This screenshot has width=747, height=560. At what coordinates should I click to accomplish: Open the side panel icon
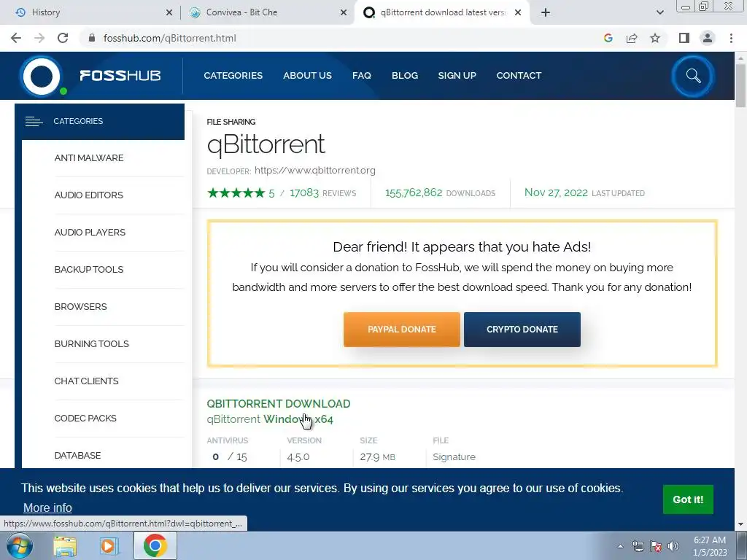click(684, 38)
